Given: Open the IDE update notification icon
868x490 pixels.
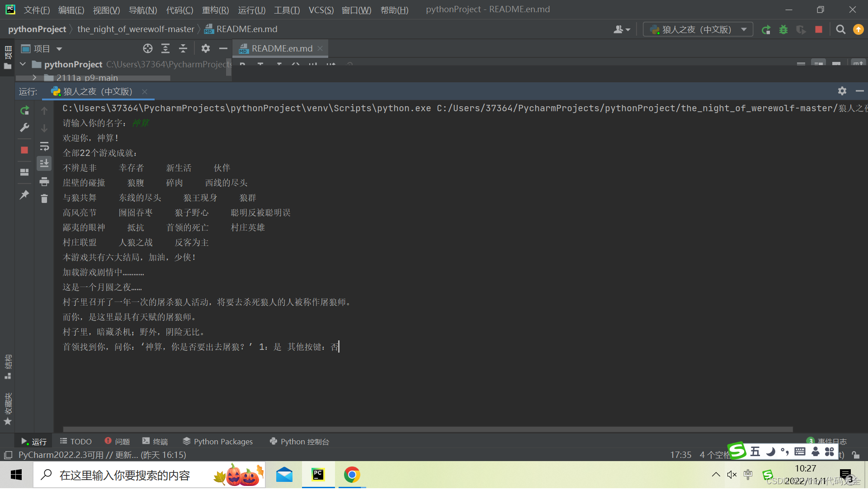Looking at the screenshot, I should pyautogui.click(x=858, y=30).
